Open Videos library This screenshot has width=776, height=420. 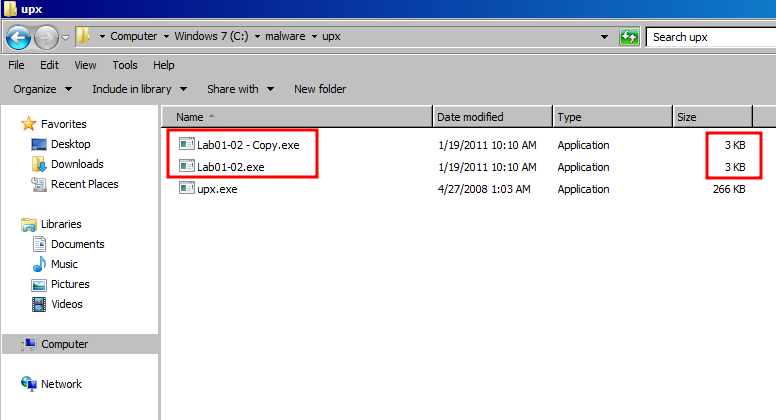67,304
